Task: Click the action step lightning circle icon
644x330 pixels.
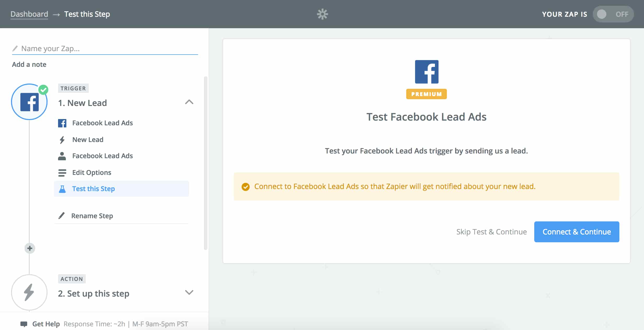Action: (29, 292)
